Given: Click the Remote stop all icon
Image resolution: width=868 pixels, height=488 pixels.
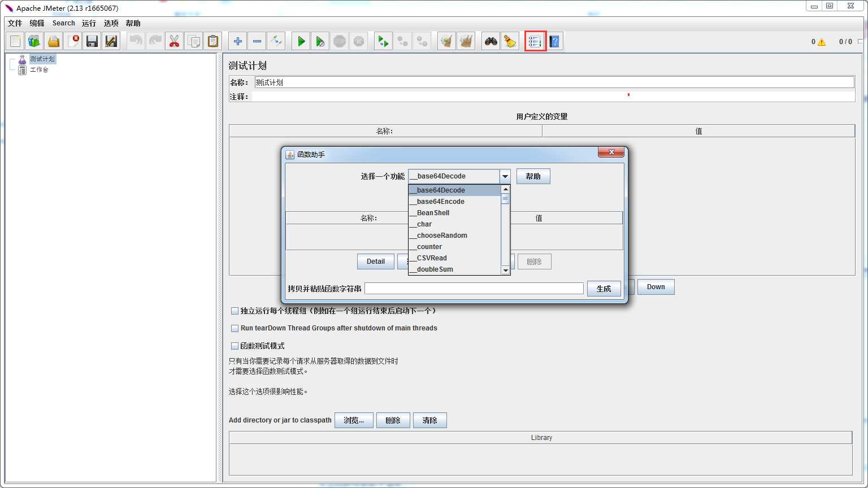Looking at the screenshot, I should (x=403, y=41).
